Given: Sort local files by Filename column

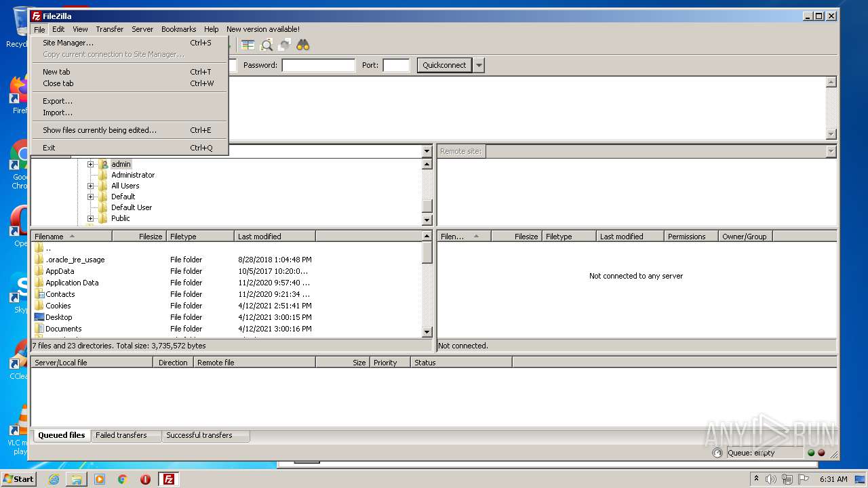Looking at the screenshot, I should 72,237.
